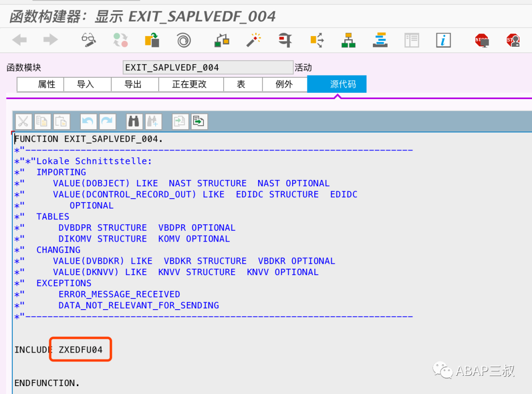Viewport: 532px width, 394px height.
Task: Click the 函数模块 name input field
Action: (x=208, y=67)
